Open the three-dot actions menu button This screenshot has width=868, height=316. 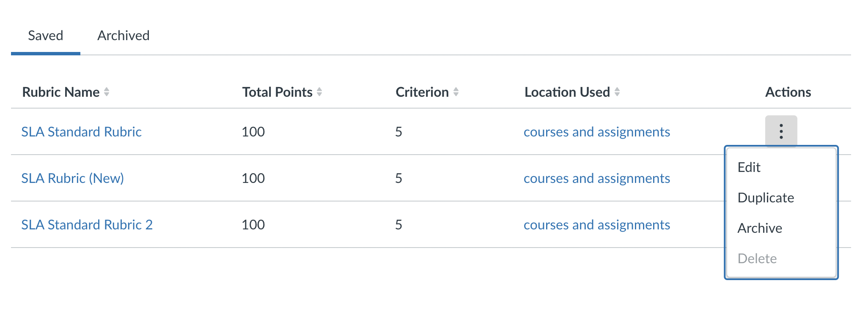click(x=781, y=131)
